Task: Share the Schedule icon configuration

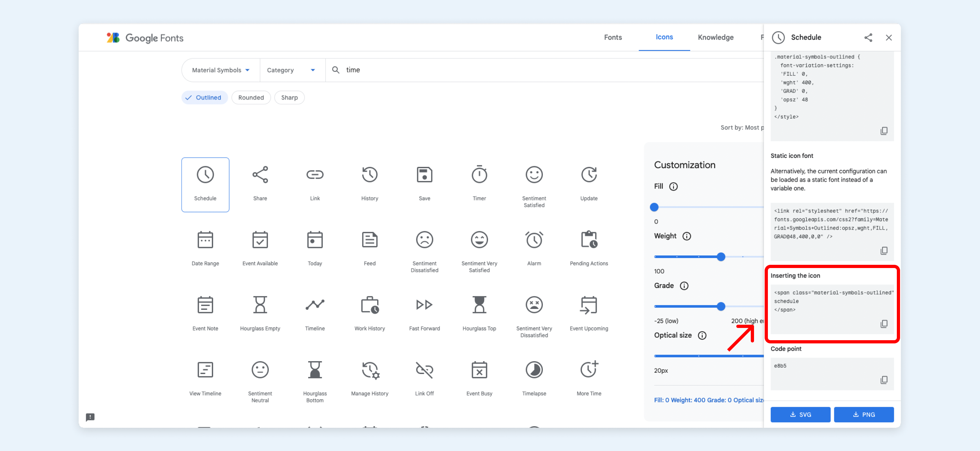Action: (868, 37)
